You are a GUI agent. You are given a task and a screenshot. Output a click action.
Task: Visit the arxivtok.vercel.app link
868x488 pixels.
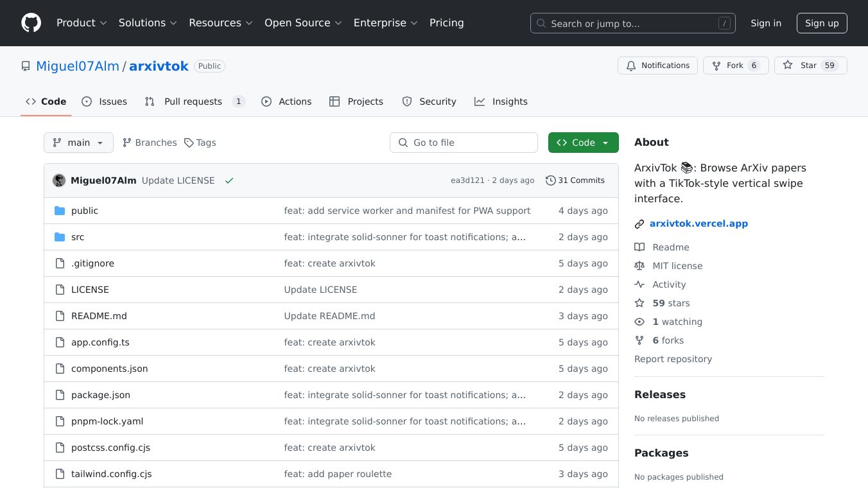pyautogui.click(x=699, y=223)
